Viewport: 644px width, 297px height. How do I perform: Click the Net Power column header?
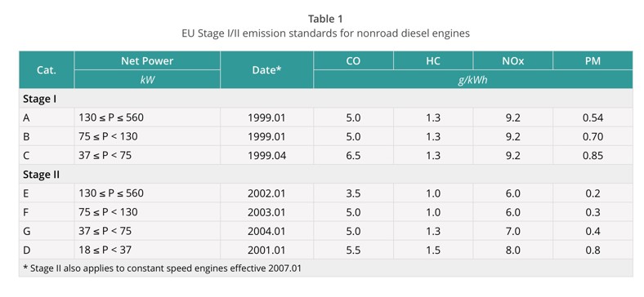147,60
